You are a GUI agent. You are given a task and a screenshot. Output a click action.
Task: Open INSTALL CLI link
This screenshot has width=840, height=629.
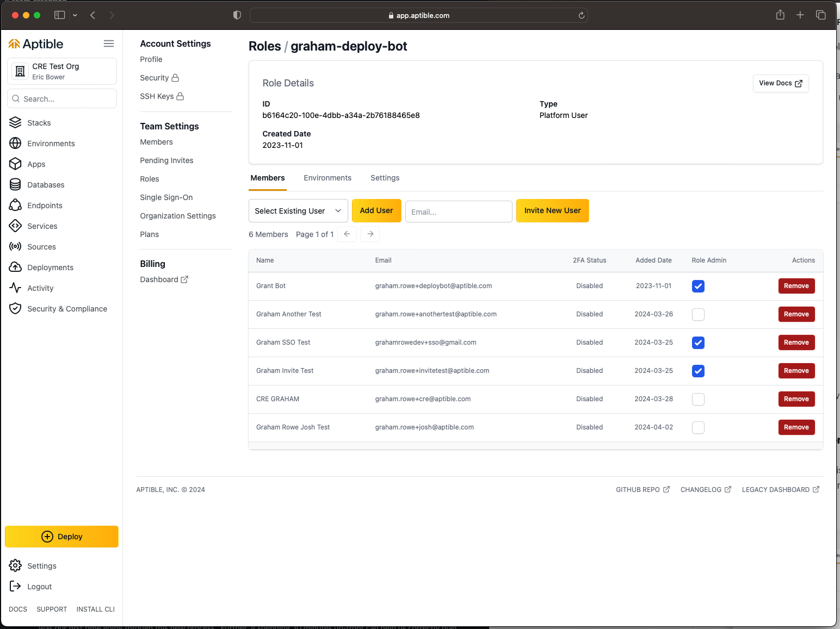96,609
